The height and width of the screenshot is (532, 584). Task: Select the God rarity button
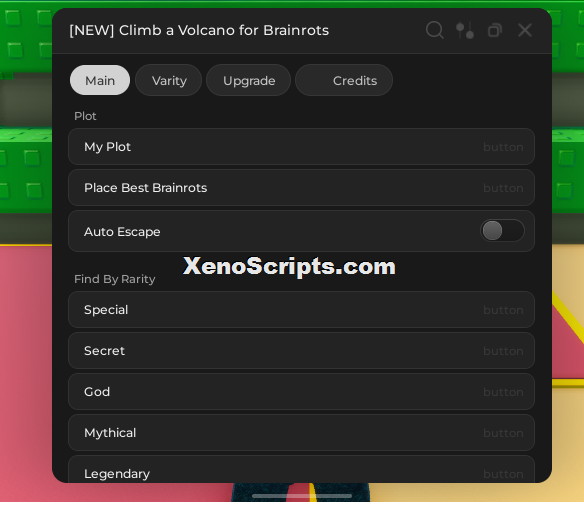(301, 392)
